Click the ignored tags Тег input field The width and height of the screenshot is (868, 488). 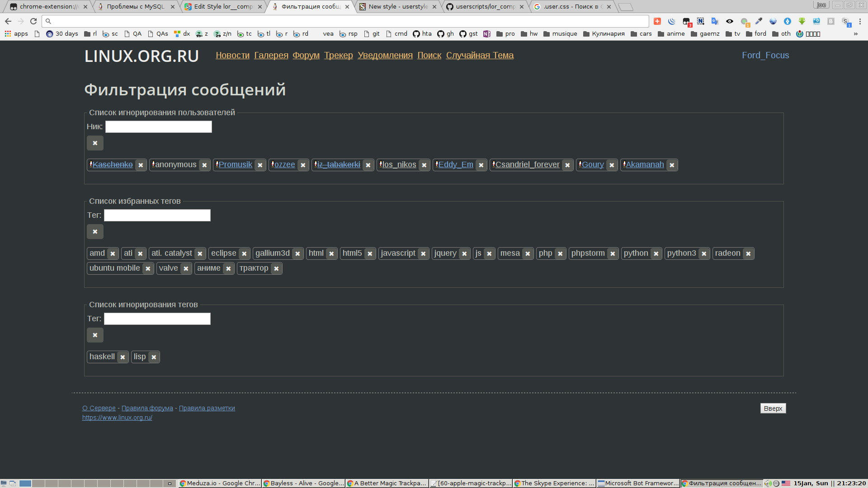tap(157, 319)
